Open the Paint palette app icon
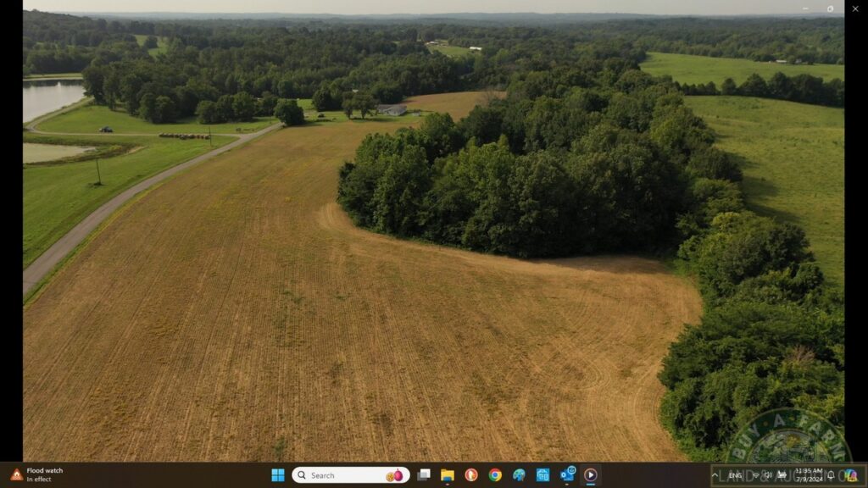The image size is (868, 488). [x=519, y=475]
